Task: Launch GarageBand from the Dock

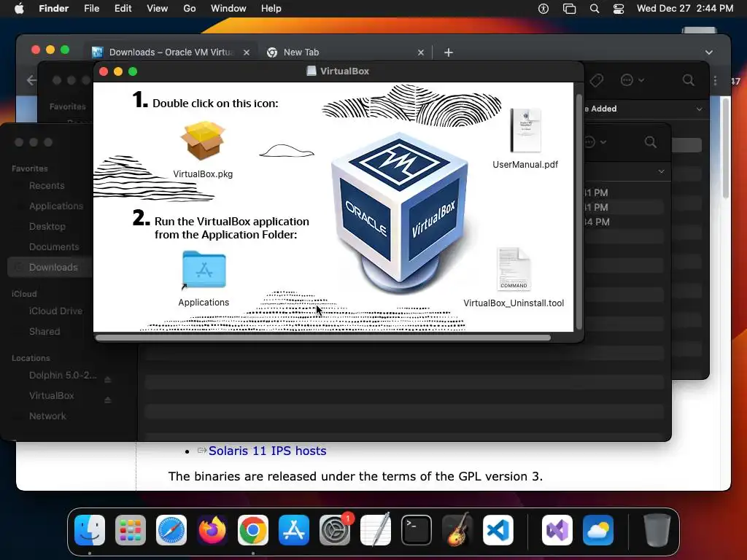Action: point(457,530)
